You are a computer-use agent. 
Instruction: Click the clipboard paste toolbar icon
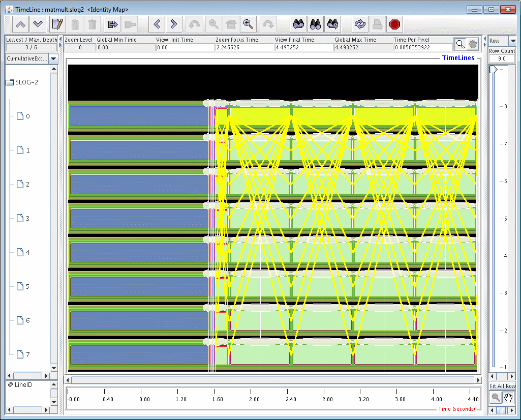[75, 24]
